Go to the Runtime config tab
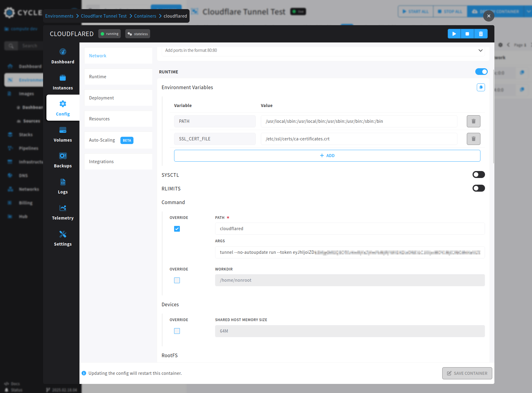532x393 pixels. pos(118,77)
